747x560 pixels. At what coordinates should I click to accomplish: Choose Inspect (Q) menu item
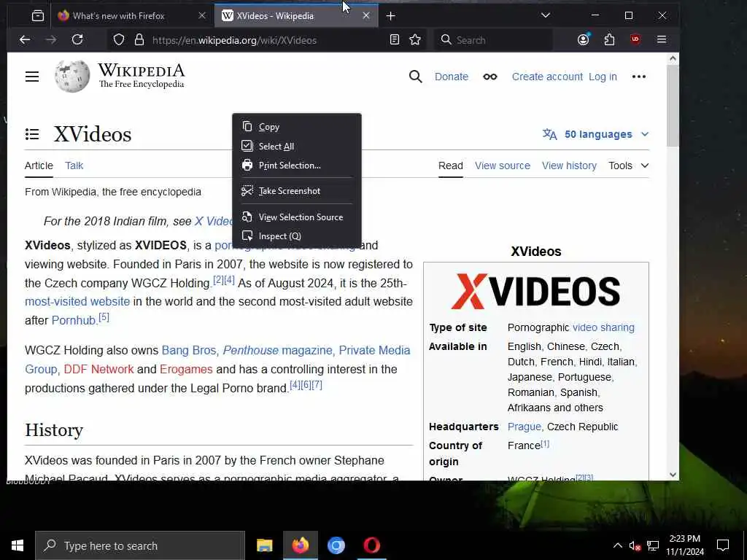point(296,236)
